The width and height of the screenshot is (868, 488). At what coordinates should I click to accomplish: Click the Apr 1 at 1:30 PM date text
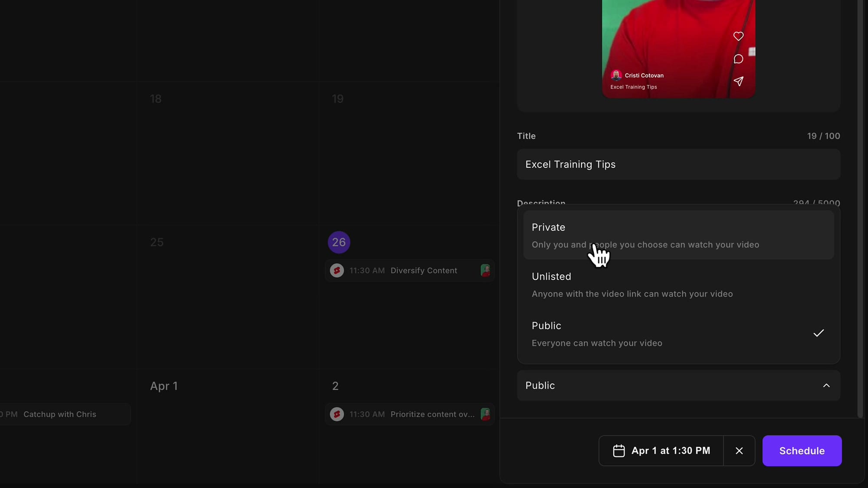pyautogui.click(x=671, y=451)
